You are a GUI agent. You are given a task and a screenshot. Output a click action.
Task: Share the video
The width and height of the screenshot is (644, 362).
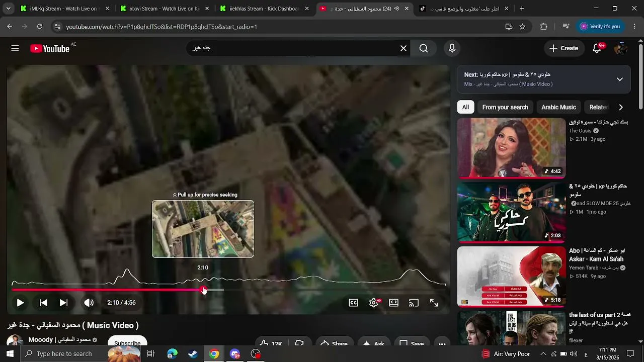[x=334, y=341]
